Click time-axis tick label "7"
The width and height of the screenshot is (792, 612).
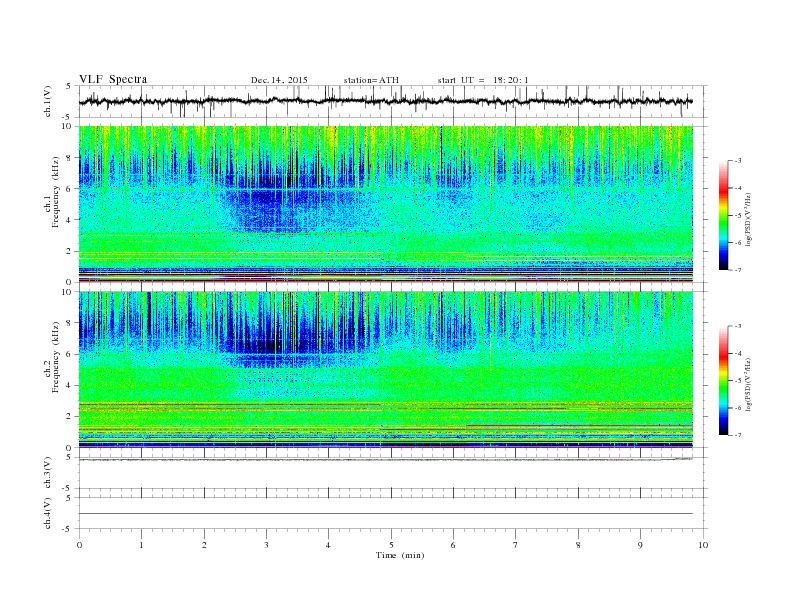[x=516, y=545]
